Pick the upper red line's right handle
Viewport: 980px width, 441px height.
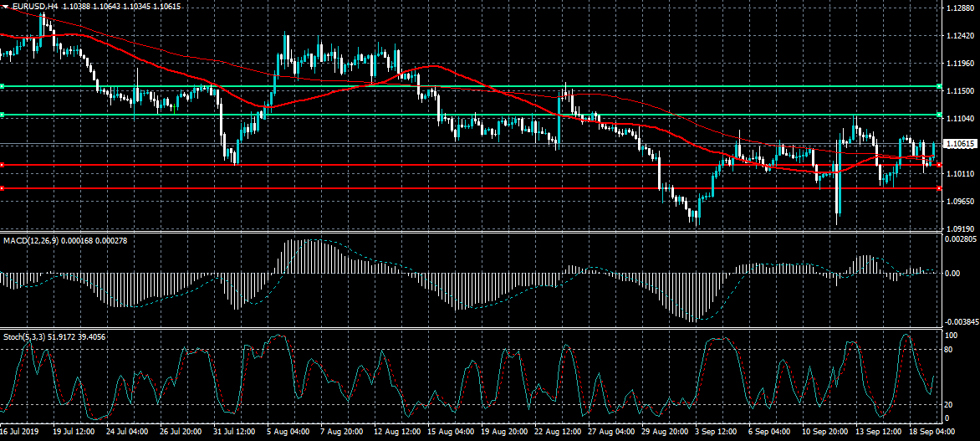coord(940,165)
